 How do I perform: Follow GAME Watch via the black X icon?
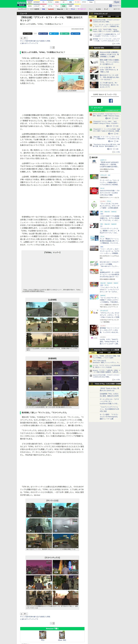coord(99,101)
